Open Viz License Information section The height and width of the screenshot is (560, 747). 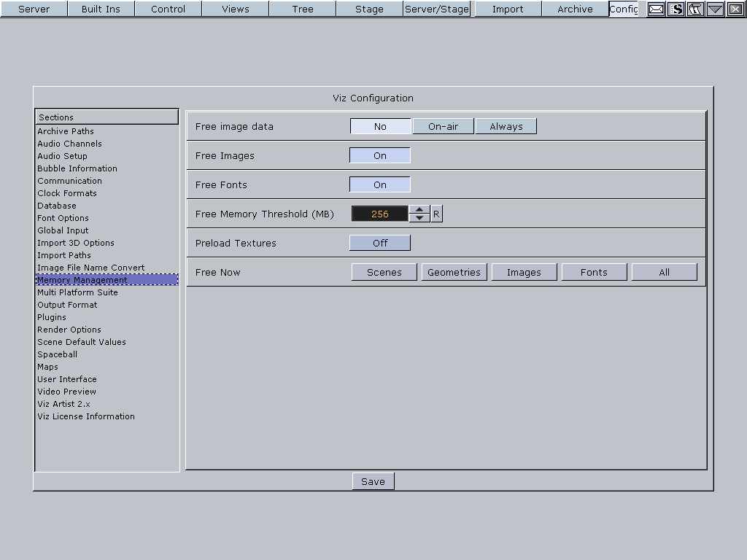(85, 416)
